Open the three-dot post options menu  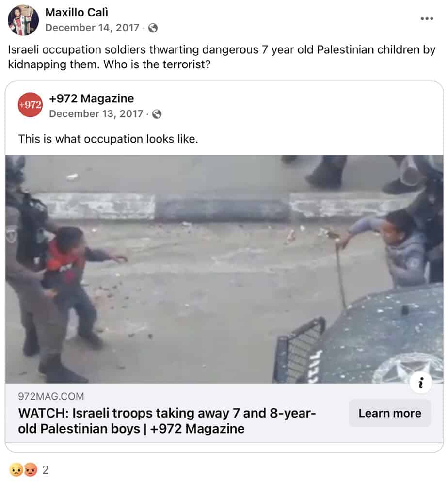pyautogui.click(x=427, y=19)
